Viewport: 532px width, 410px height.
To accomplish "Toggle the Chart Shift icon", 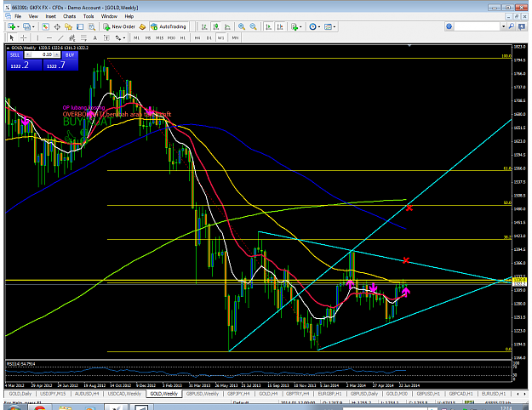I will coord(280,26).
